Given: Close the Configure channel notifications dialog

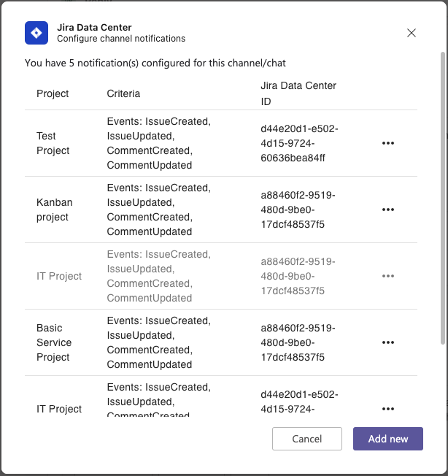Looking at the screenshot, I should (x=412, y=33).
